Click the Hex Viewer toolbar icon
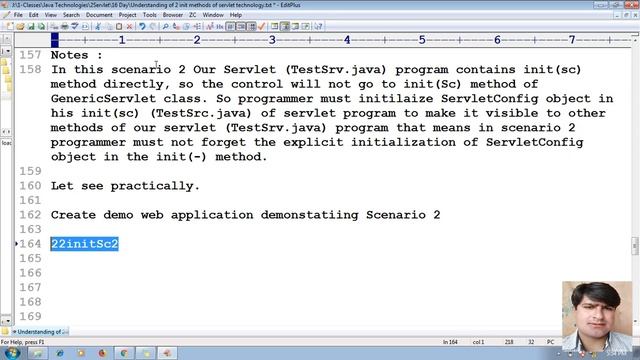This screenshot has width=640, height=360. (x=220, y=27)
